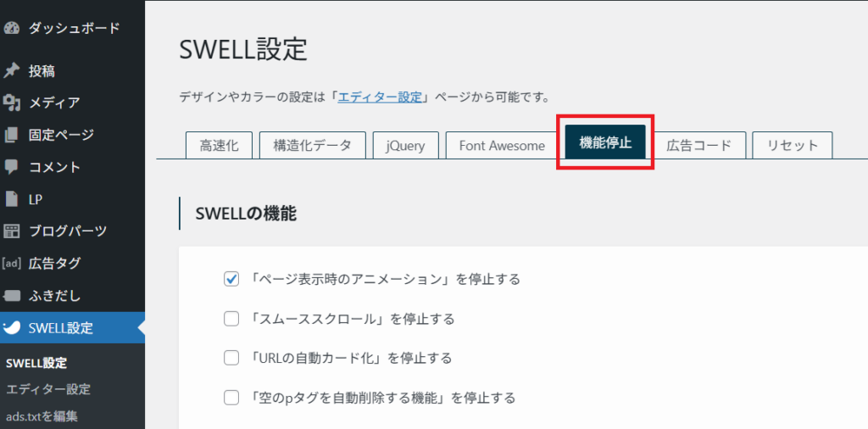The height and width of the screenshot is (429, 868).
Task: Open the リセット tab
Action: (793, 145)
